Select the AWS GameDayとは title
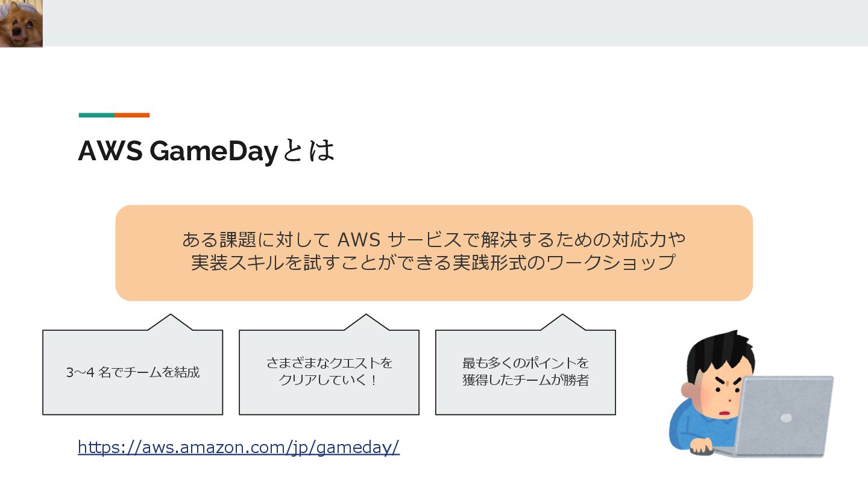Image resolution: width=868 pixels, height=488 pixels. pos(206,151)
